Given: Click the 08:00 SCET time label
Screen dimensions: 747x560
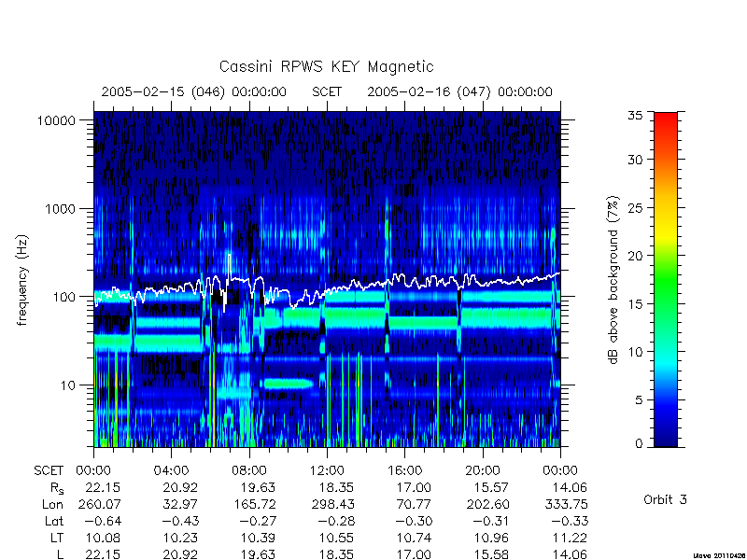Looking at the screenshot, I should click(x=249, y=471).
